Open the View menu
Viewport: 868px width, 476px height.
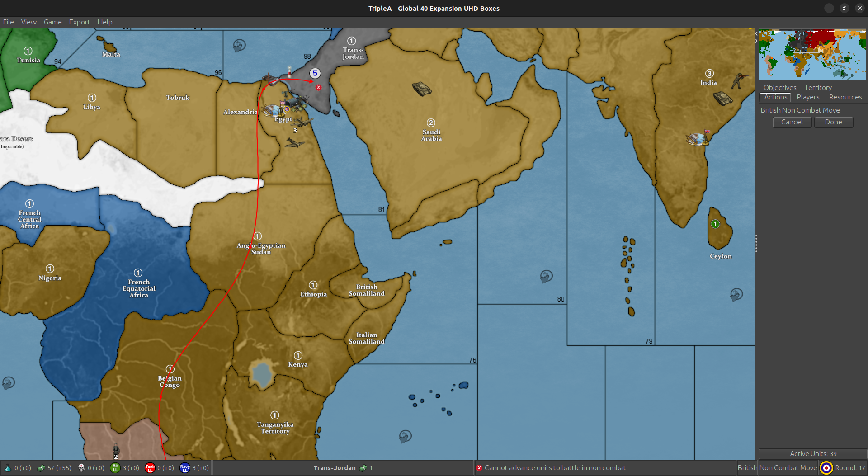click(28, 22)
